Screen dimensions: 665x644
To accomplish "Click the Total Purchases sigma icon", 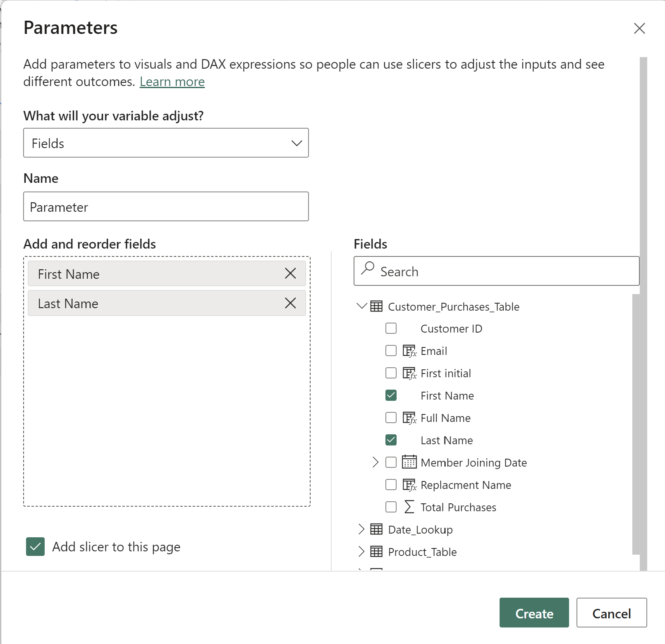I will [x=409, y=507].
